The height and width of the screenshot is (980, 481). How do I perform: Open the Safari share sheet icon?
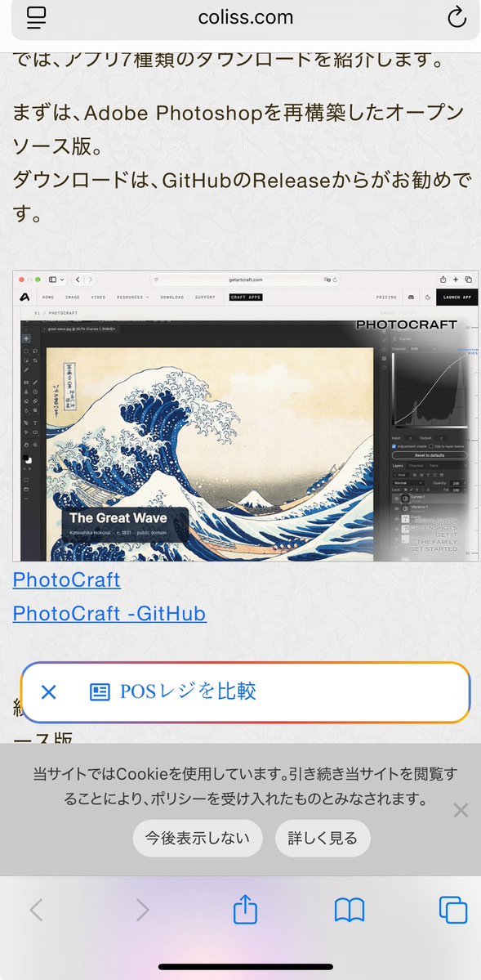246,909
